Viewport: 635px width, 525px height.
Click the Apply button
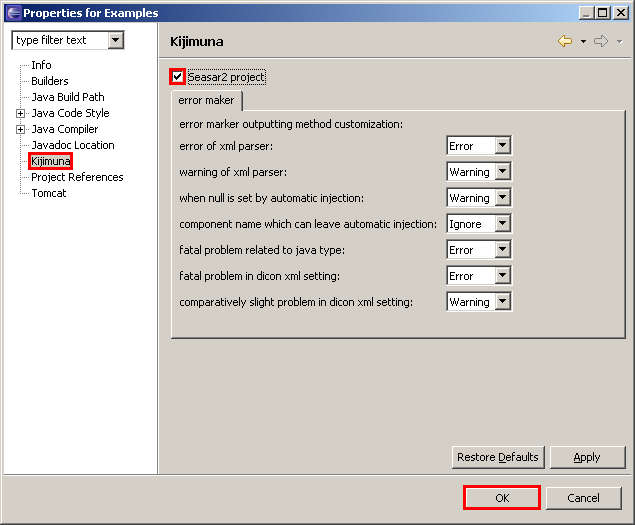point(587,457)
